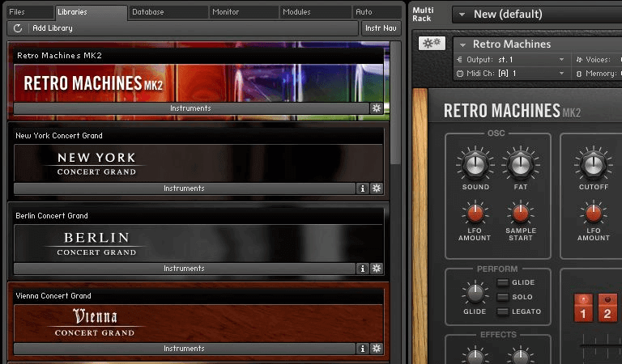Image resolution: width=622 pixels, height=364 pixels.
Task: Open Retro Machines MK2 Instruments list
Action: point(191,108)
